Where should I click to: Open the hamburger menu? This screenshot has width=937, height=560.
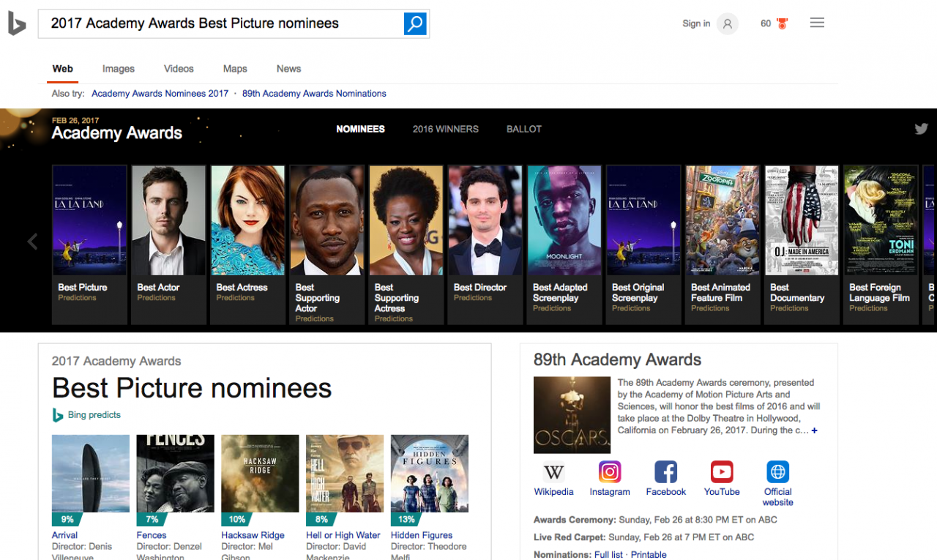817,22
